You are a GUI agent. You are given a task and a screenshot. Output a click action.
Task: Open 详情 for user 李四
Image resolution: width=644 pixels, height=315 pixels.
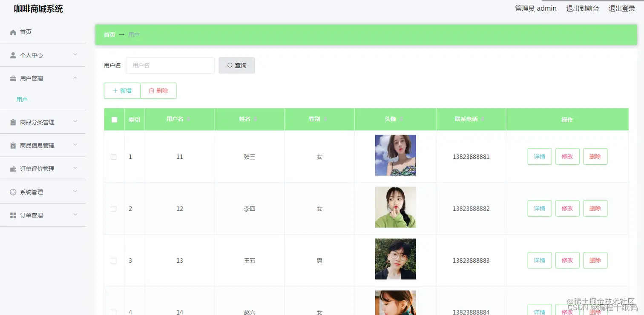click(540, 209)
